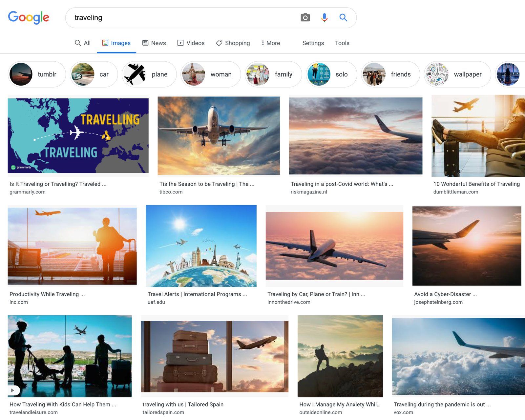The width and height of the screenshot is (525, 420).
Task: Filter results by plane chip
Action: click(149, 74)
